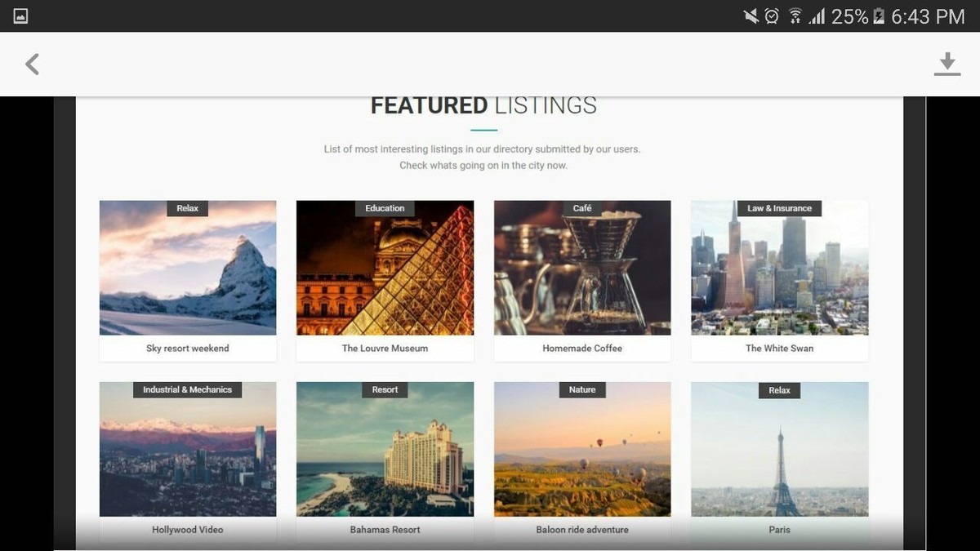Tap the back arrow icon
The image size is (980, 551).
pyautogui.click(x=32, y=64)
